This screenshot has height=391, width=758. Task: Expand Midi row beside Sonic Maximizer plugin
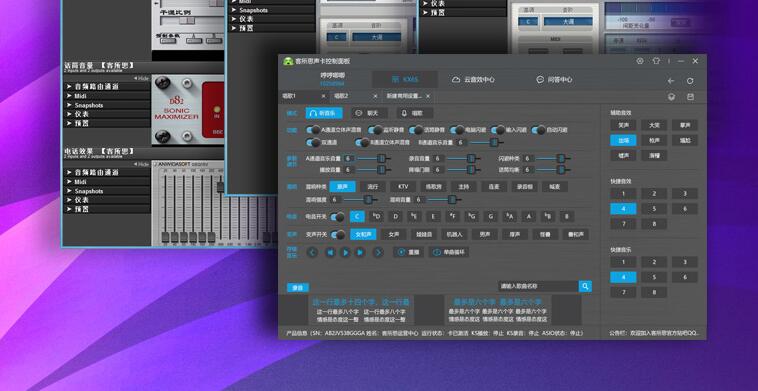click(x=107, y=96)
